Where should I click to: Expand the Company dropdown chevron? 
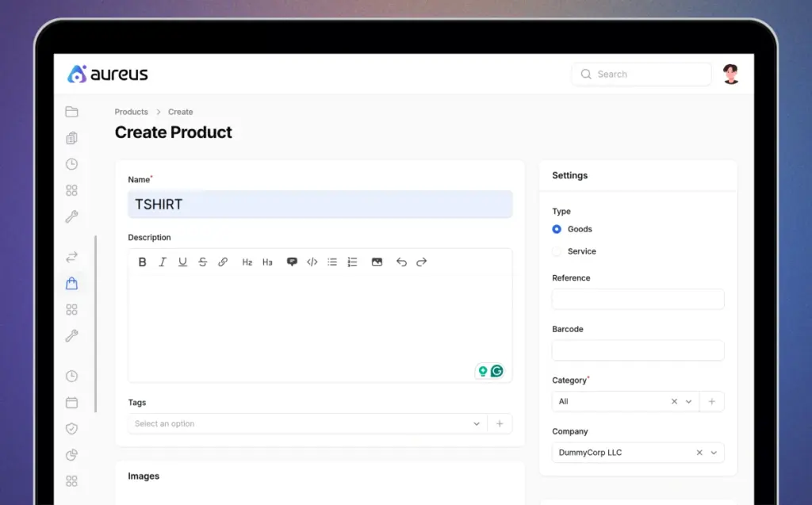714,453
